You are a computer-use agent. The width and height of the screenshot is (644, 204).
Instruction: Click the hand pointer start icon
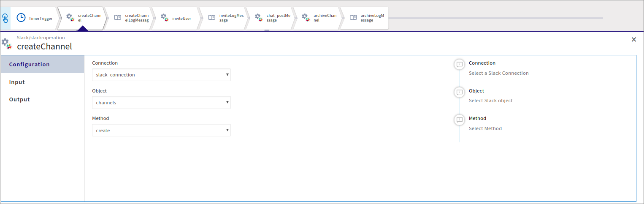point(5,18)
